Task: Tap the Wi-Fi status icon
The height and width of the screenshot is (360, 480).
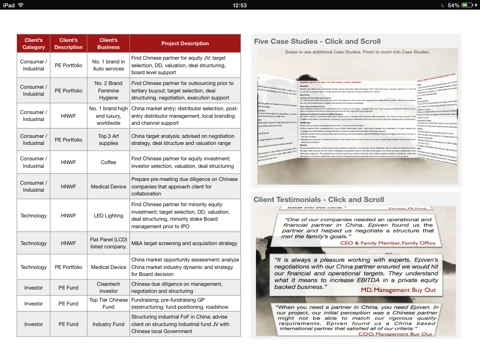Action: tap(21, 5)
